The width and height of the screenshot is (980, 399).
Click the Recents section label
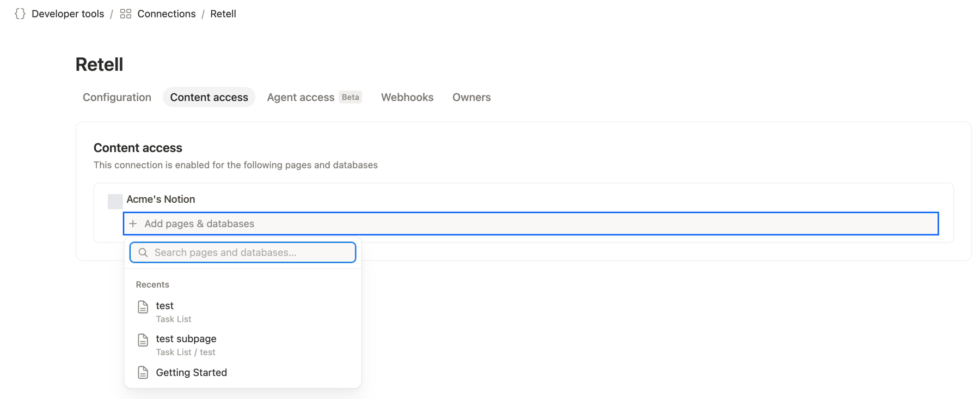tap(152, 285)
